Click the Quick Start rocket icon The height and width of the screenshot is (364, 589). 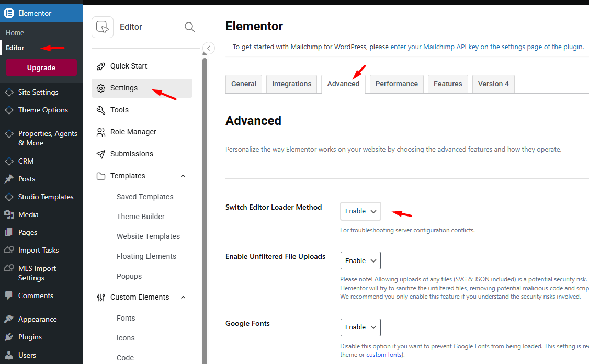101,66
